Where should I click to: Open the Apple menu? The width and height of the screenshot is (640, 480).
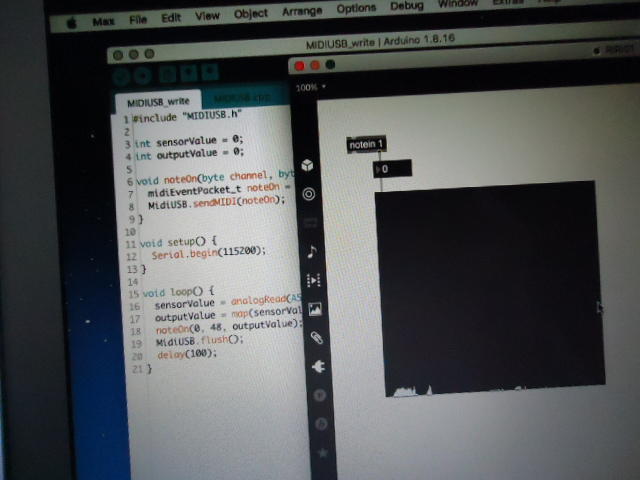coord(72,24)
